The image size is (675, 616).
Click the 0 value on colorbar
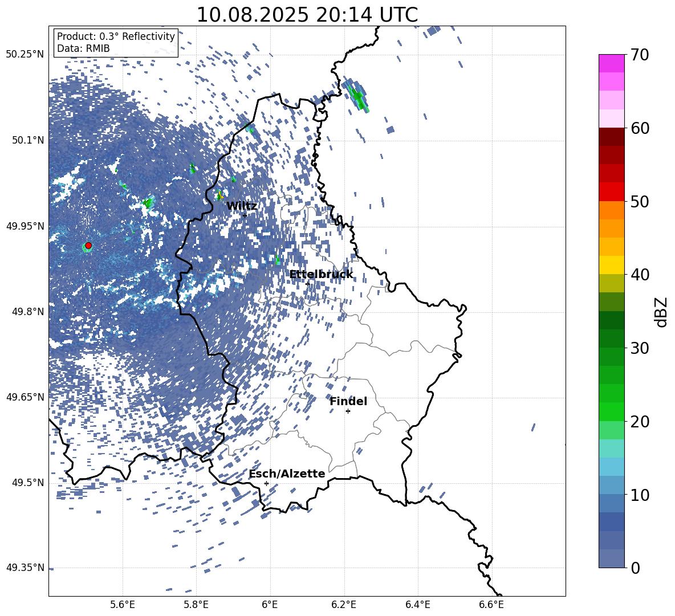635,568
